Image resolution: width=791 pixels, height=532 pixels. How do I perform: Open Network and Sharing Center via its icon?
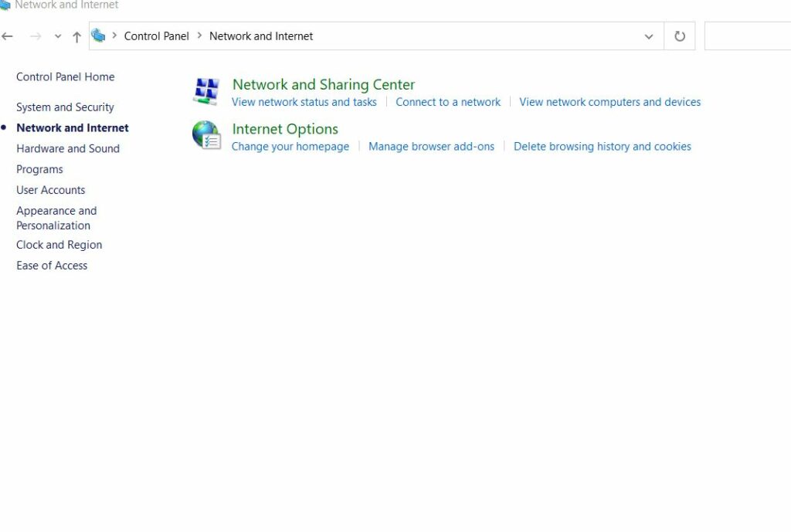click(x=205, y=90)
